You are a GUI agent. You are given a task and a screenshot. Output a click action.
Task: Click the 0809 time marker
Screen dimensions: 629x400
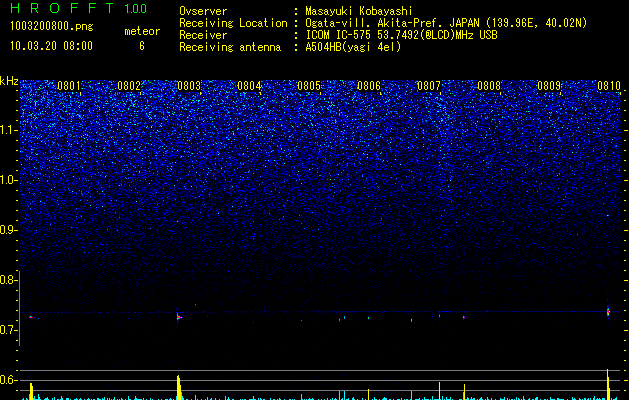[x=549, y=86]
